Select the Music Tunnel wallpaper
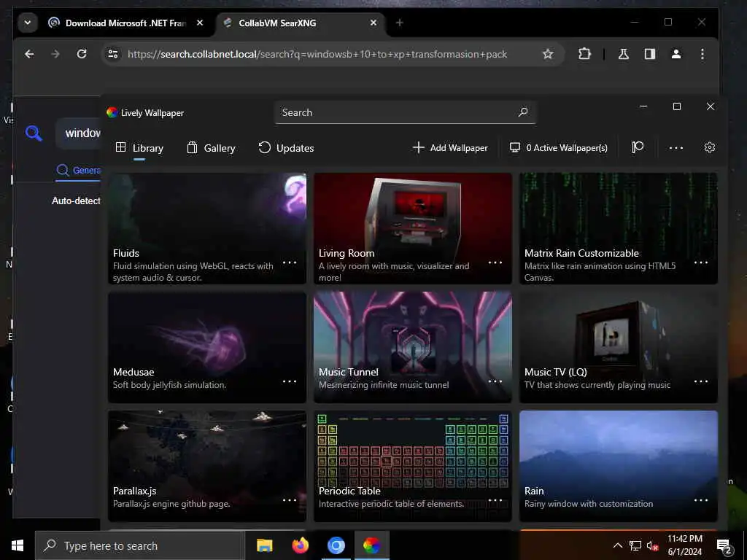The height and width of the screenshot is (560, 747). coord(413,347)
